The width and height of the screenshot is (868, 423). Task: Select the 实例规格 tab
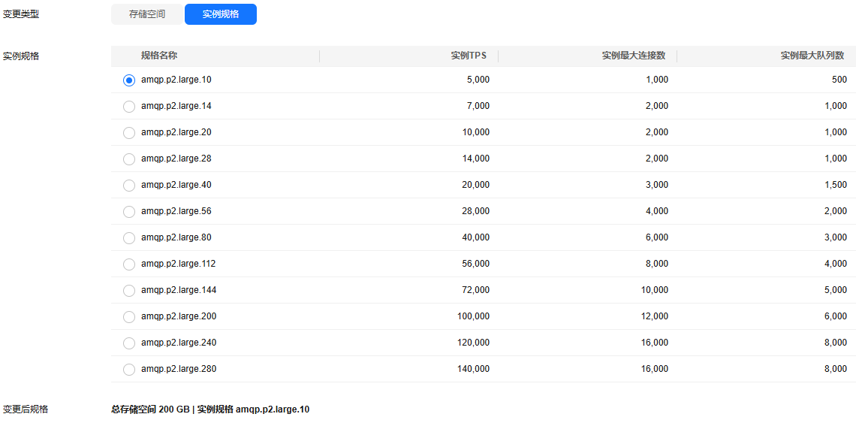coord(220,14)
